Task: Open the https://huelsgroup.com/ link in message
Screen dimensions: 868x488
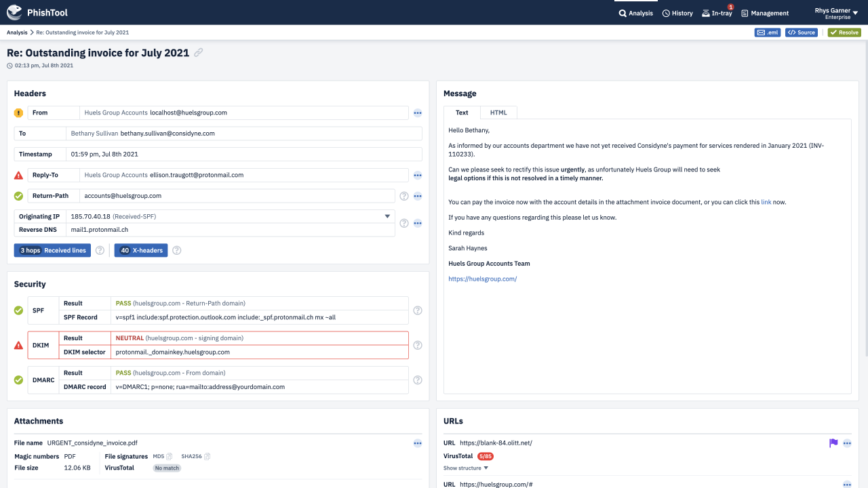Action: [x=483, y=279]
